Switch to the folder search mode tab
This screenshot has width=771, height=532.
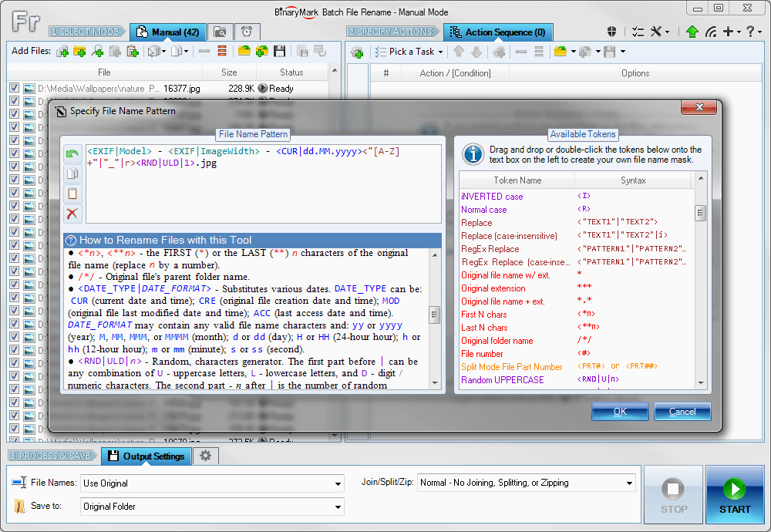(221, 32)
